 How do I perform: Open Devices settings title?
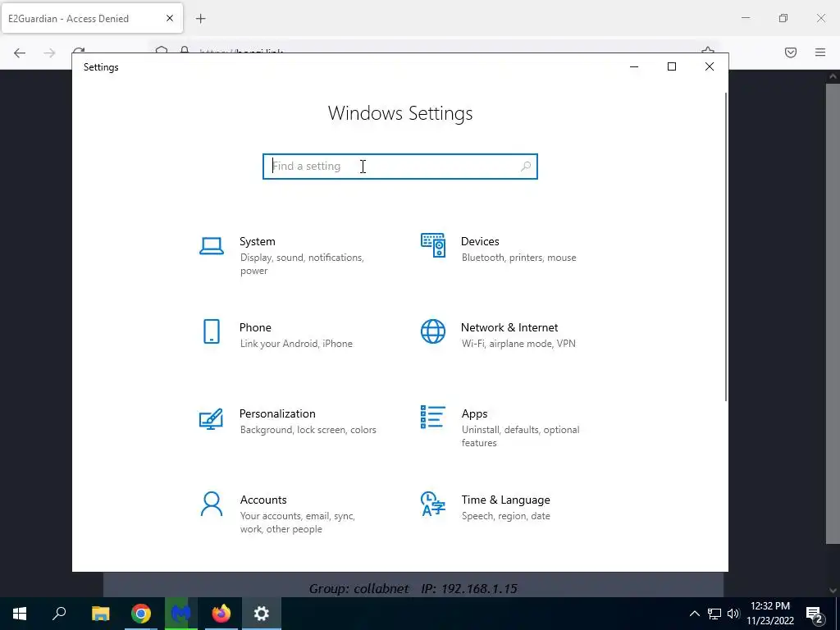pyautogui.click(x=480, y=241)
